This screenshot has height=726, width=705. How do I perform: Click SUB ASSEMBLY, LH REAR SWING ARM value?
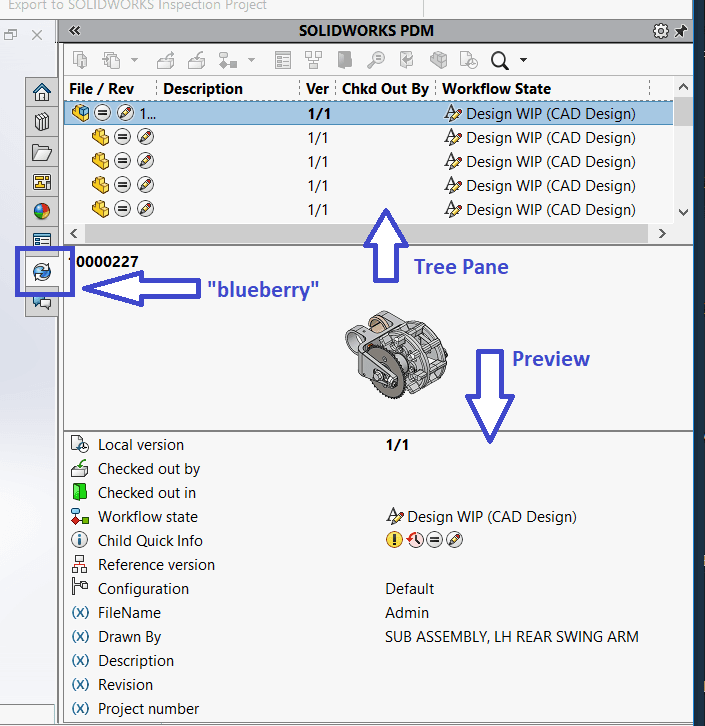tap(512, 637)
